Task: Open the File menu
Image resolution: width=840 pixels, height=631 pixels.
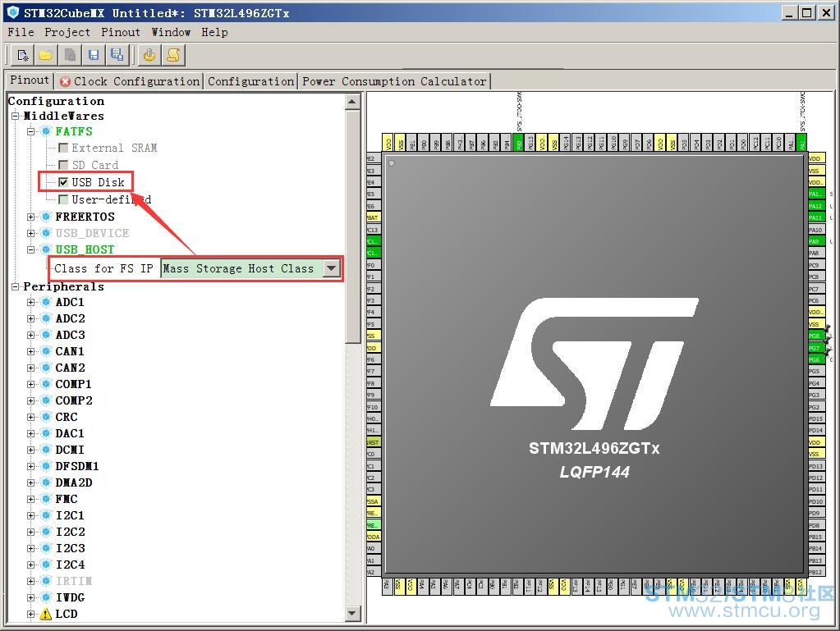Action: pyautogui.click(x=21, y=32)
